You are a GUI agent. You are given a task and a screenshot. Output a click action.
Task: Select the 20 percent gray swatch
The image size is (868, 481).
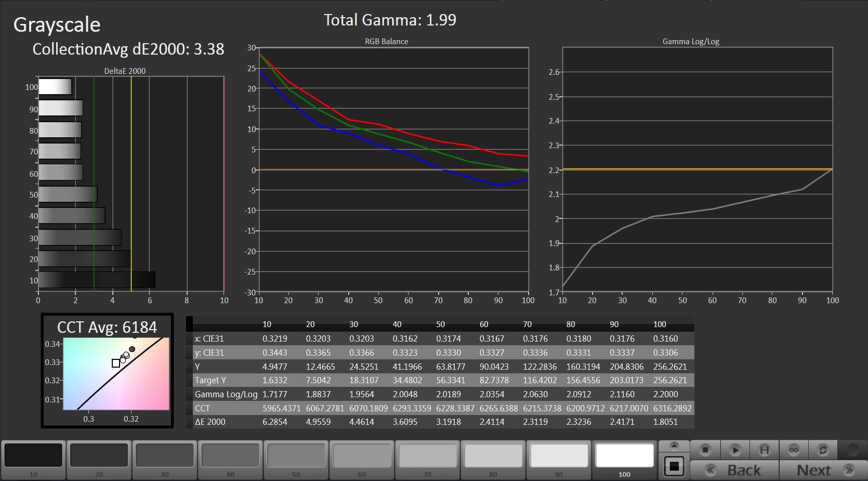pyautogui.click(x=99, y=456)
